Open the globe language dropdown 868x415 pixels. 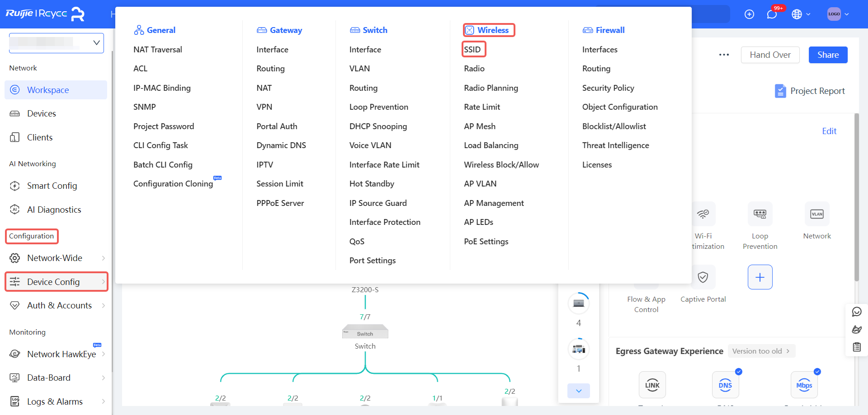click(x=801, y=14)
